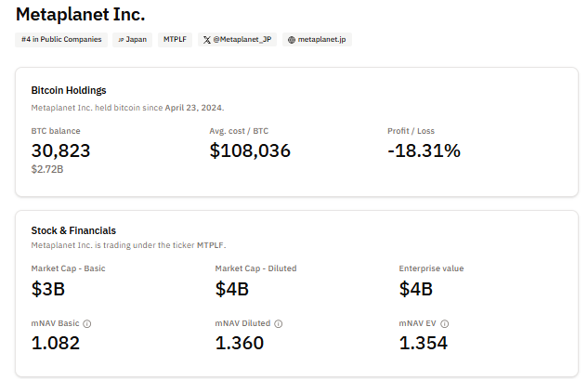
Task: Click the Metaplanet Inc. page heading
Action: 79,15
